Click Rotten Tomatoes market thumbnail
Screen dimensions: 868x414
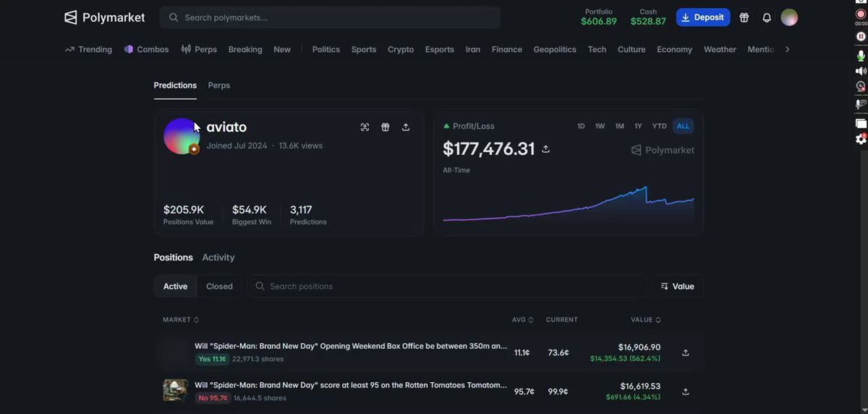point(175,391)
